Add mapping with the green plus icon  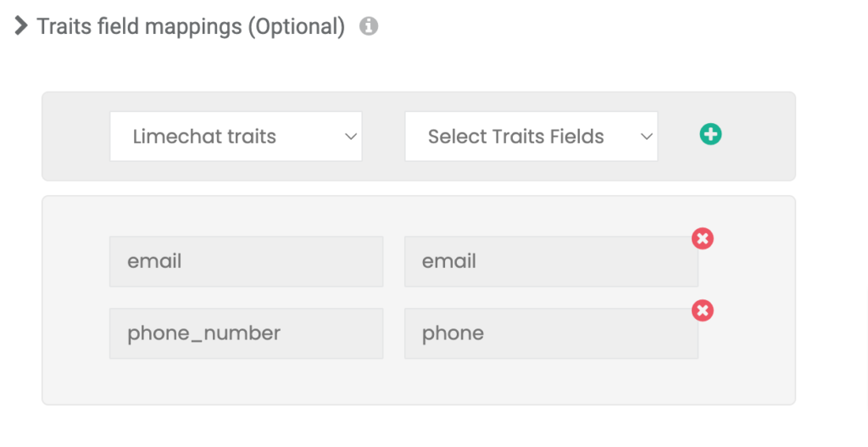pos(710,134)
